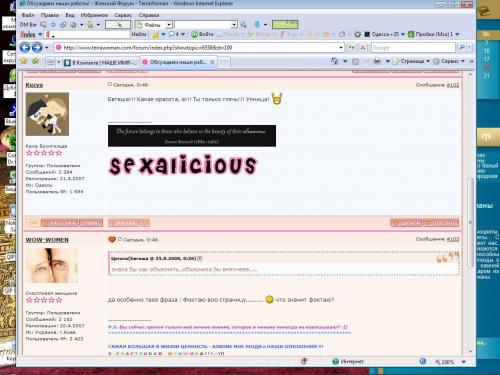Click the Yandex bar flag bookmarks icon
This screenshot has height=375, width=500.
[x=156, y=34]
